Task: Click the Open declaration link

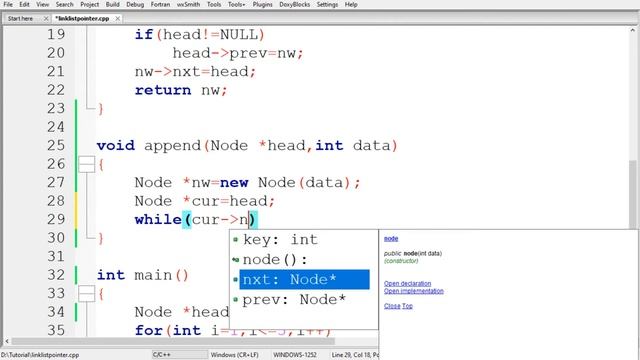Action: 407,283
